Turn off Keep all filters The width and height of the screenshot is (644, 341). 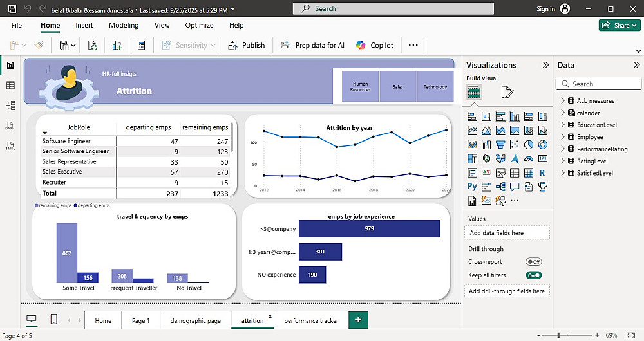click(x=533, y=275)
